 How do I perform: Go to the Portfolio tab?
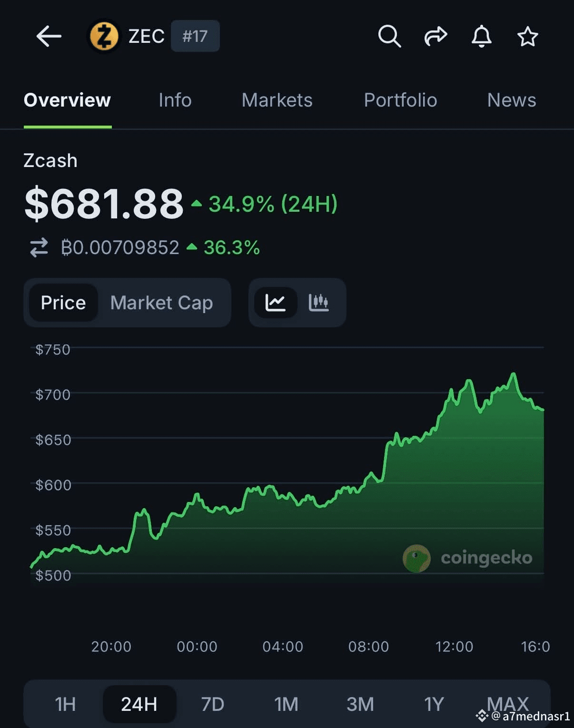(x=400, y=100)
